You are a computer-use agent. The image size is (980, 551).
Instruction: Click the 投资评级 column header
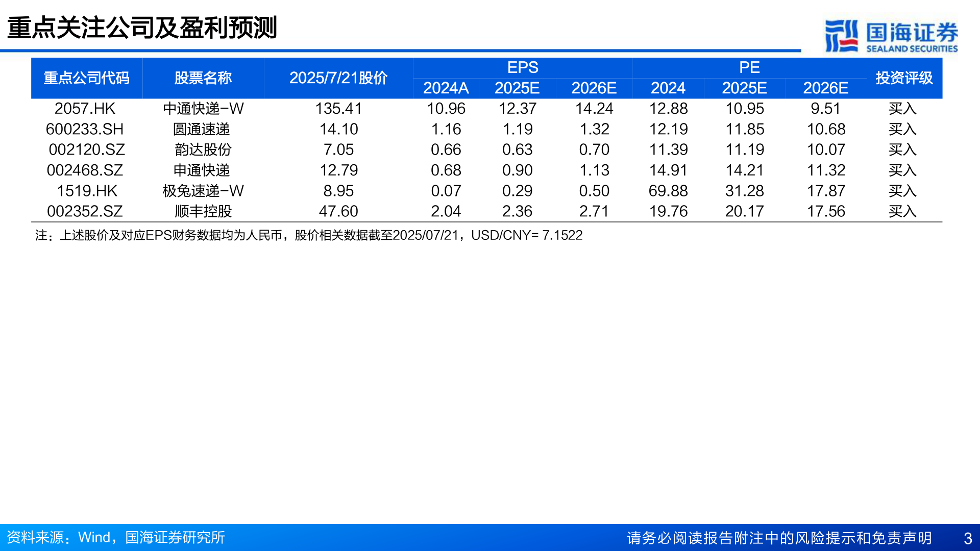pos(904,78)
